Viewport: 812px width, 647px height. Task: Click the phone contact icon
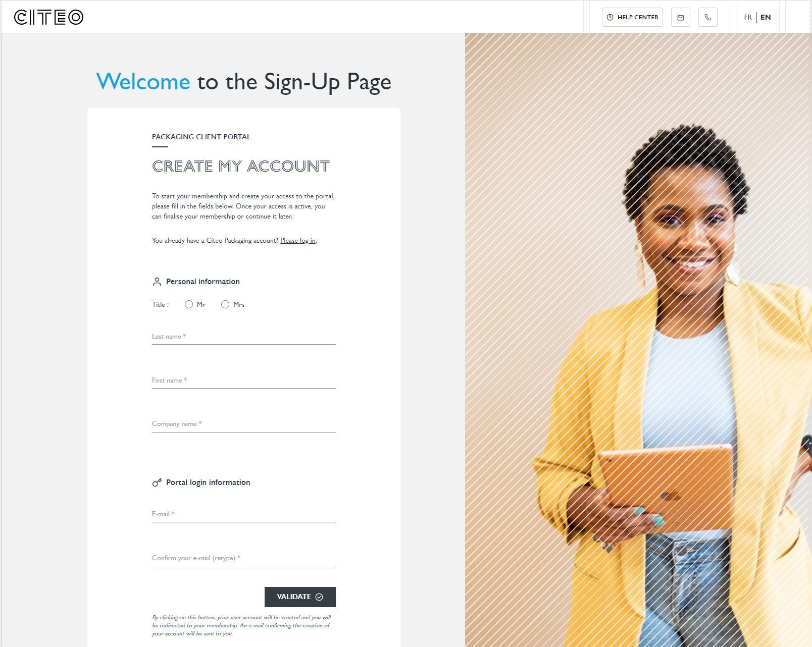[707, 17]
